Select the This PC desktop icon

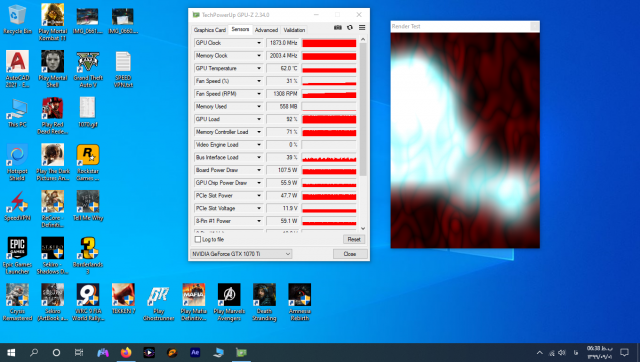(17, 113)
